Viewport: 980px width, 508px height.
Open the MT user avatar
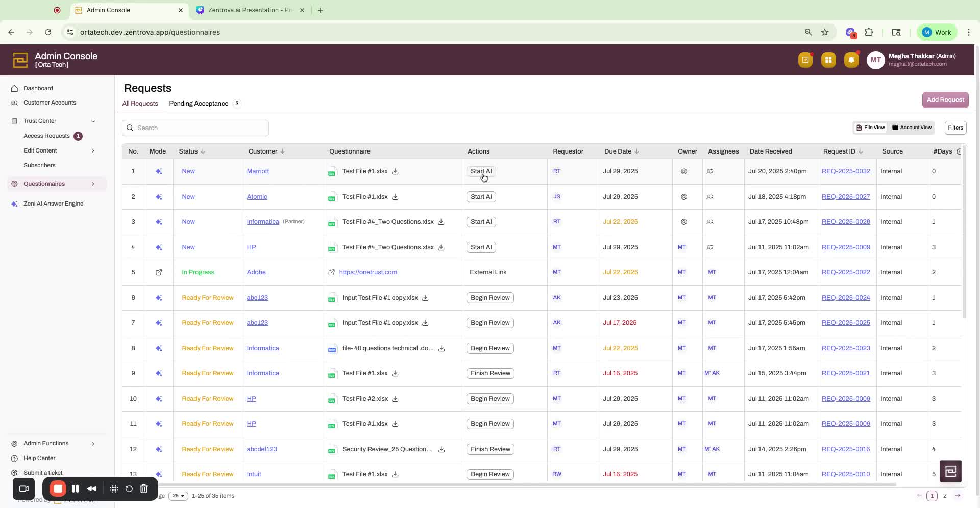875,60
